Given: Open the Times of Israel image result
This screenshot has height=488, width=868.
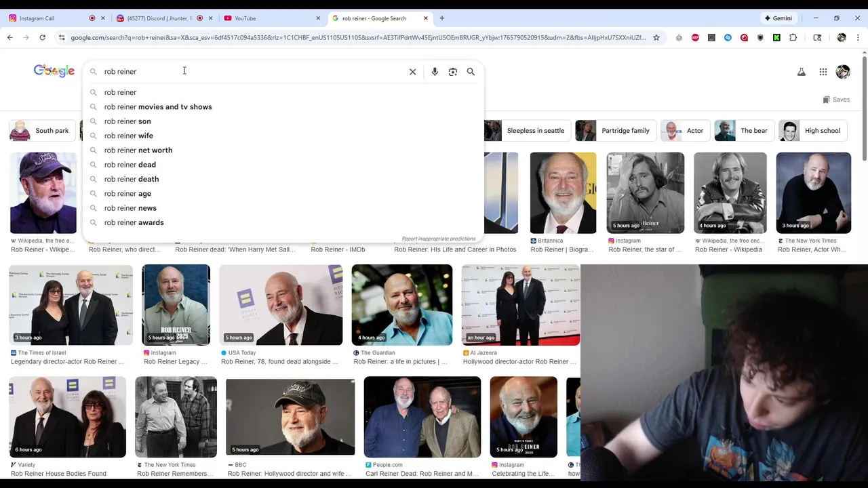Looking at the screenshot, I should click(x=71, y=305).
